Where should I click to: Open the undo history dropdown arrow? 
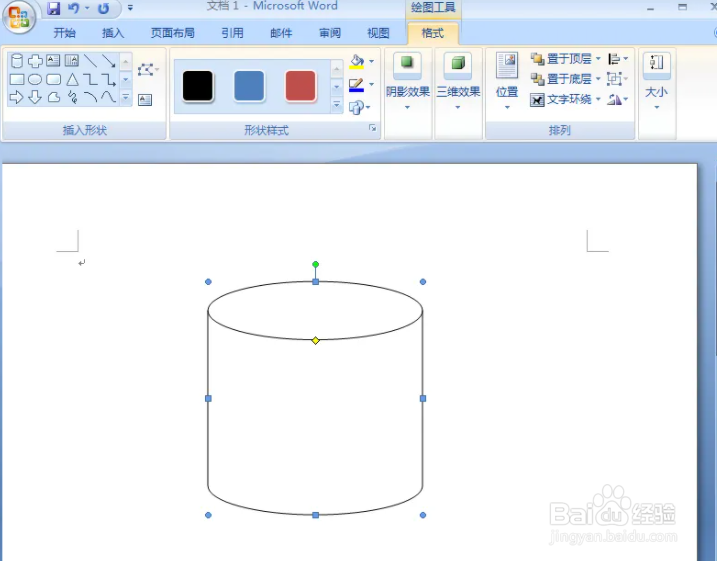pyautogui.click(x=87, y=8)
